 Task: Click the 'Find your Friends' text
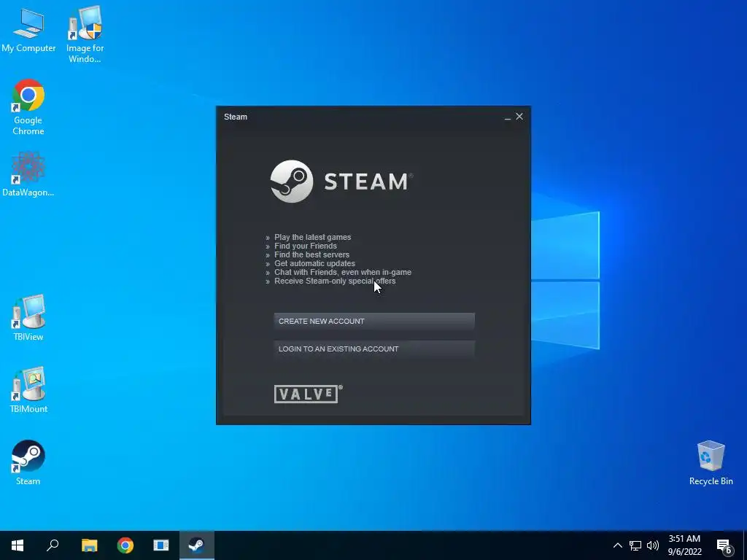(x=306, y=246)
